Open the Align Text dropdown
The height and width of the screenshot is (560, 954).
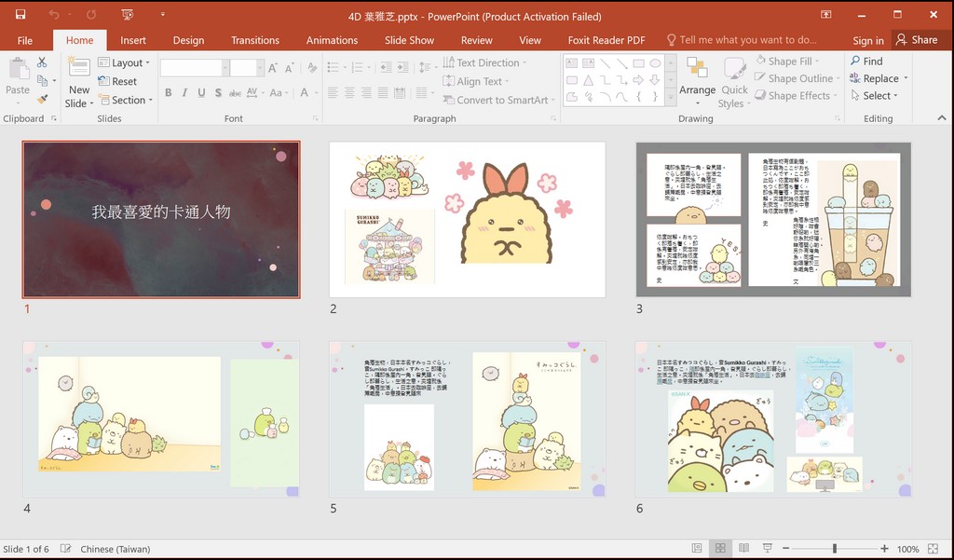(x=476, y=81)
